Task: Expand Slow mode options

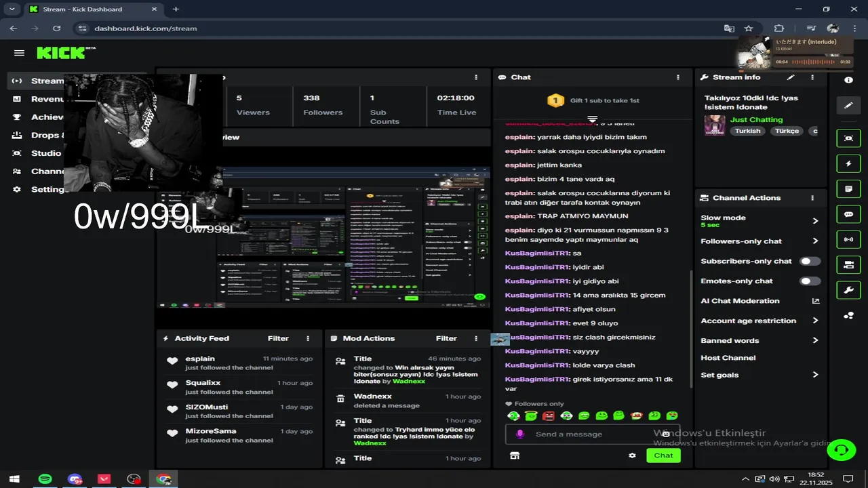Action: [x=815, y=221]
